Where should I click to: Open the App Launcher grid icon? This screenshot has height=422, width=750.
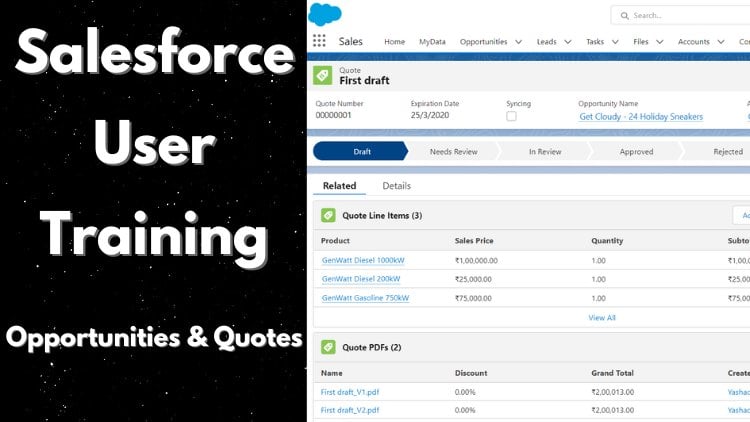320,41
